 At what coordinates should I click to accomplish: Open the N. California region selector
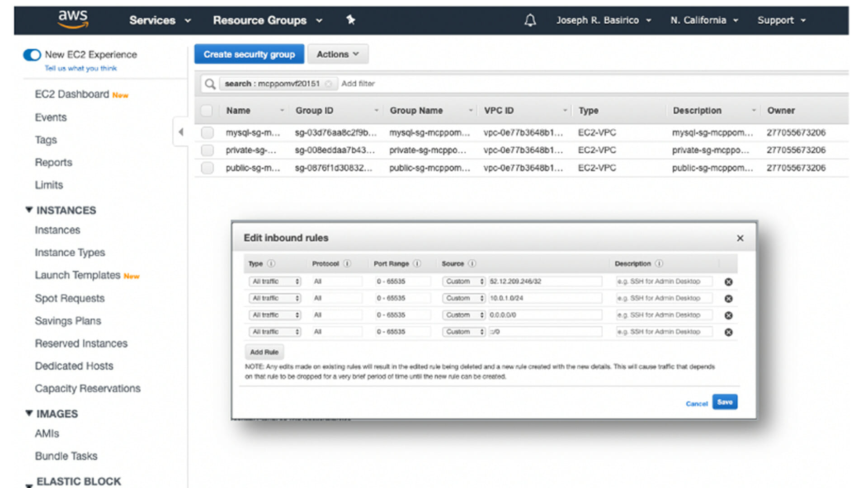click(704, 20)
